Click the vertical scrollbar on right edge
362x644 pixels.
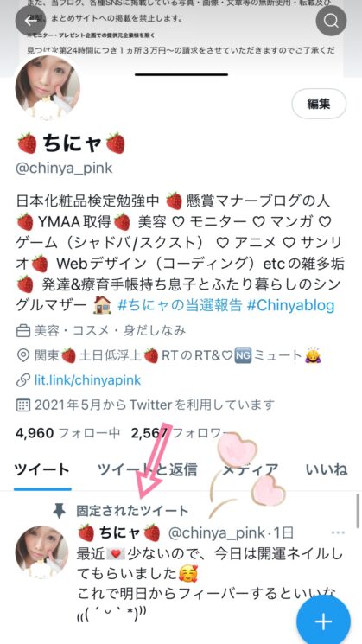358,510
